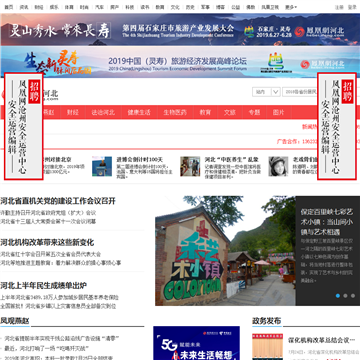This screenshot has width=360, height=360.
Task: Open the 5G 未来生活畅想 advertisement
Action: (x=196, y=343)
